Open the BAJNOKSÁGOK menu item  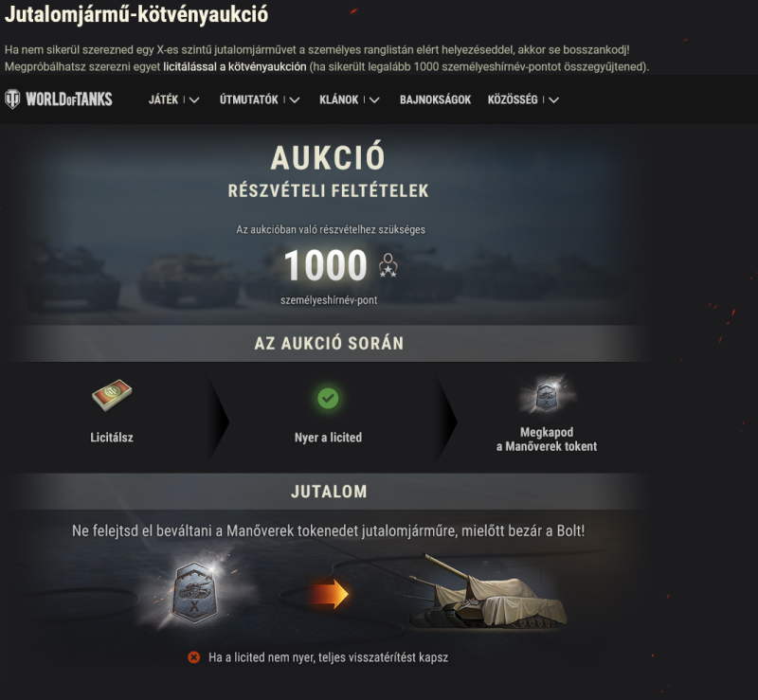(435, 99)
